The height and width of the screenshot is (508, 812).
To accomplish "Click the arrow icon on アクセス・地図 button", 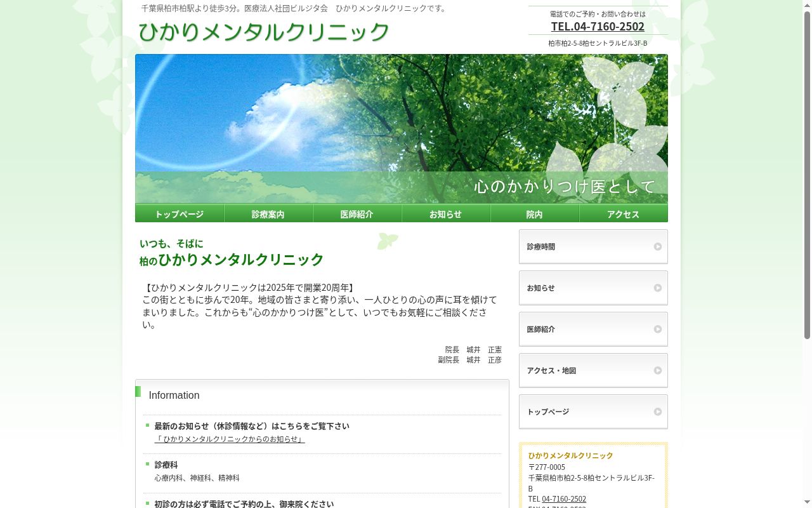I will click(658, 371).
